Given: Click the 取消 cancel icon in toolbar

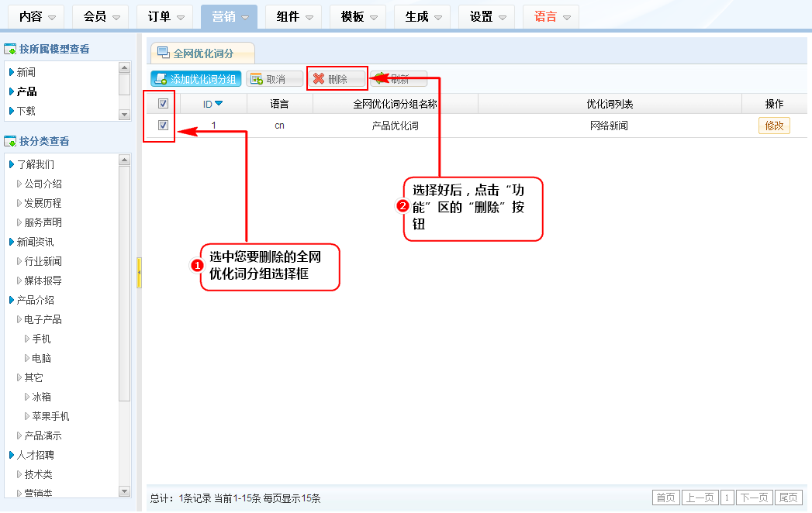Looking at the screenshot, I should tap(256, 79).
